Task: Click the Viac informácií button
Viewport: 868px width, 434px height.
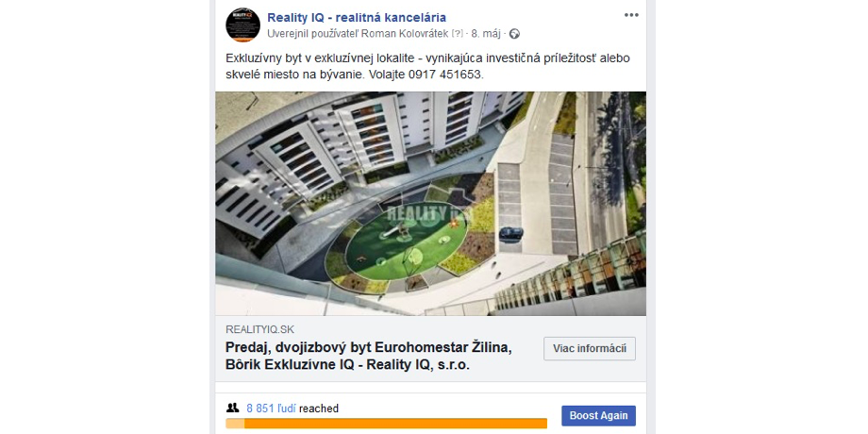Action: pyautogui.click(x=590, y=349)
